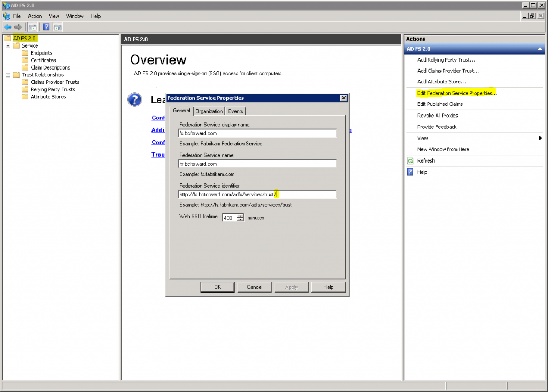Collapse the Service tree node
The height and width of the screenshot is (392, 548).
pyautogui.click(x=8, y=46)
